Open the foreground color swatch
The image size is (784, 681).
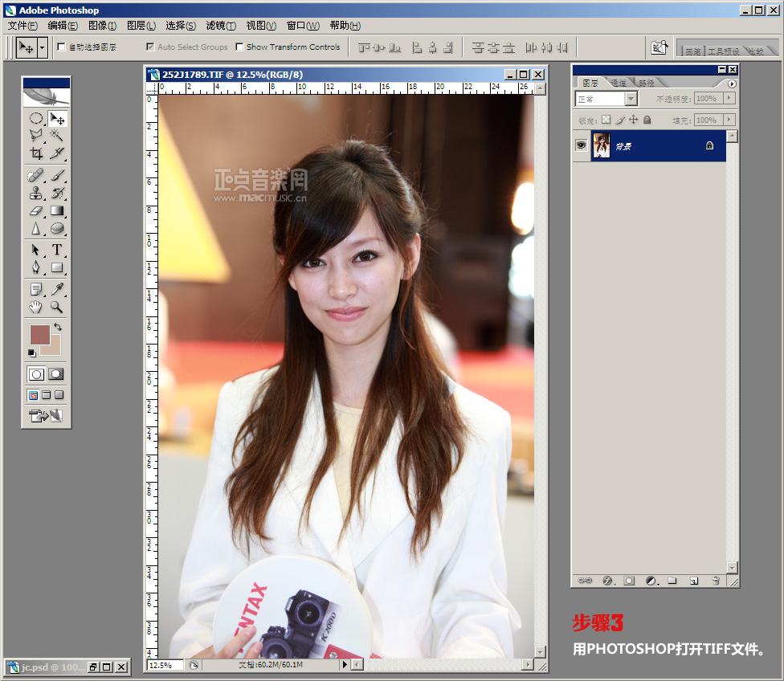(39, 334)
